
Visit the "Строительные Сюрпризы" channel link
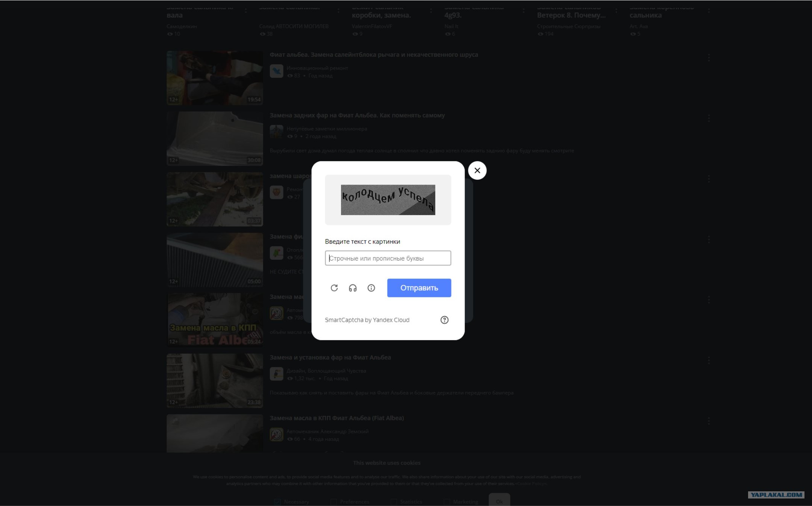[x=569, y=26]
